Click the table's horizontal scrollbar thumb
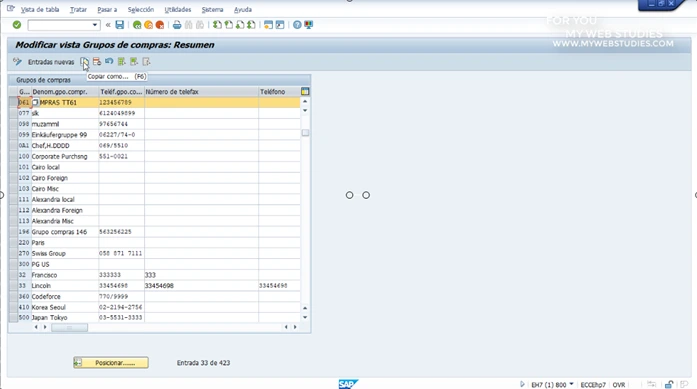The height and width of the screenshot is (389, 697). click(x=69, y=327)
